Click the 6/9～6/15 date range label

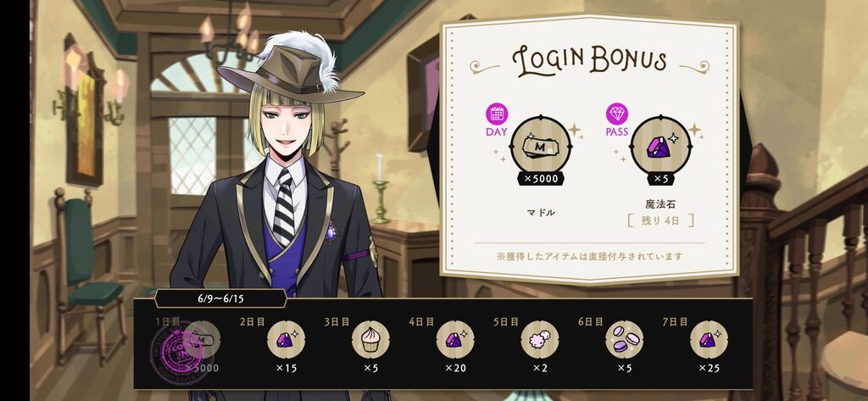tap(220, 298)
